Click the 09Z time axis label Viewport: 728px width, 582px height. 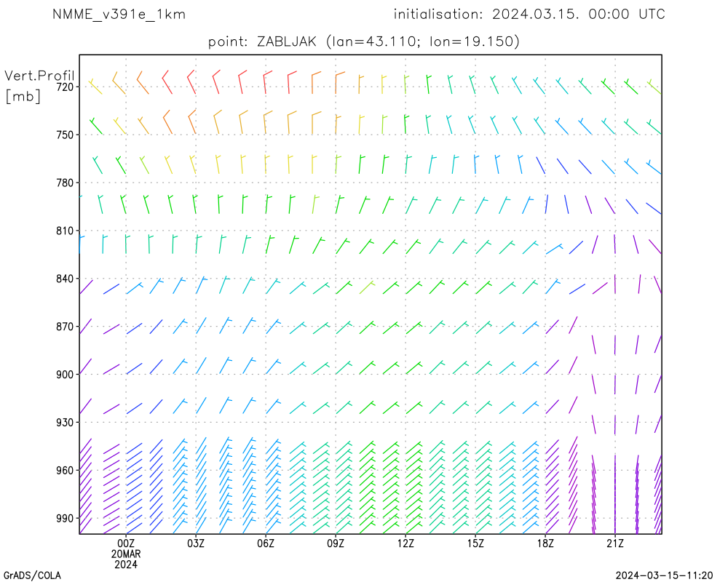(x=336, y=543)
